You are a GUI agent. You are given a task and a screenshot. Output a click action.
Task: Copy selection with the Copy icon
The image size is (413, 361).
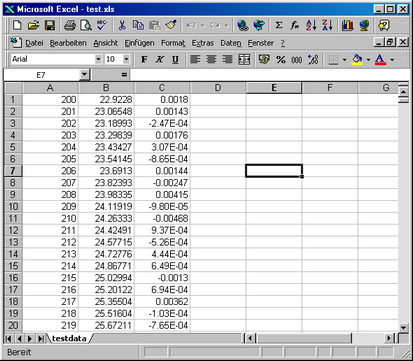point(138,25)
